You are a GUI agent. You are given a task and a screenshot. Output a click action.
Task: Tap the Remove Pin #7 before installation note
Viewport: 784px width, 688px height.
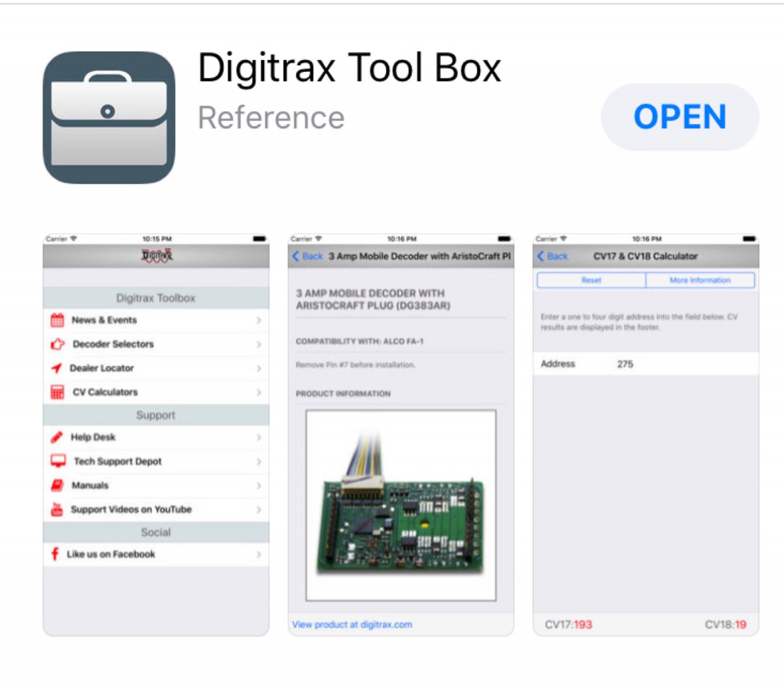click(355, 365)
